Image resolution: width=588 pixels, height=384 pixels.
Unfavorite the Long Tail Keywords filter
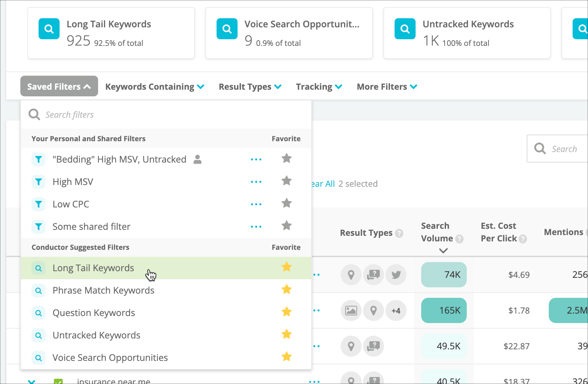[x=287, y=267]
